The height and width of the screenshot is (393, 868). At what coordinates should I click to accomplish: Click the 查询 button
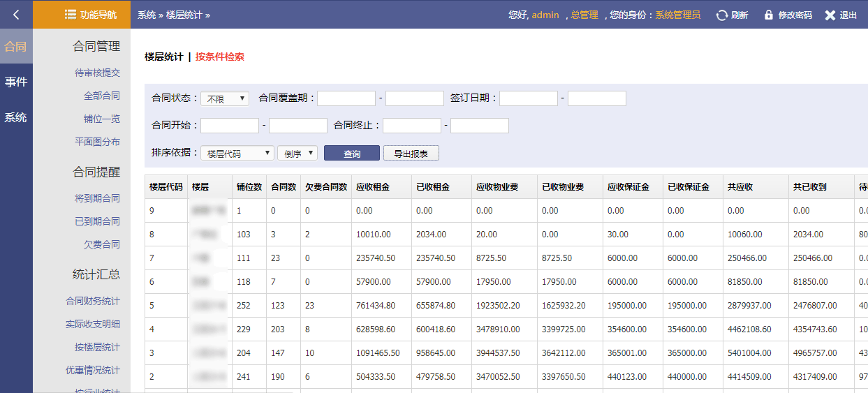pyautogui.click(x=352, y=153)
